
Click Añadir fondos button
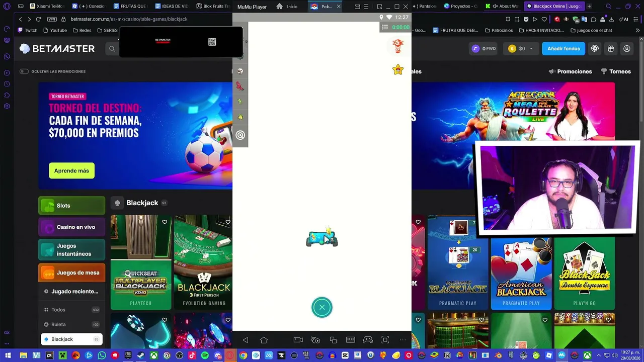click(x=563, y=49)
